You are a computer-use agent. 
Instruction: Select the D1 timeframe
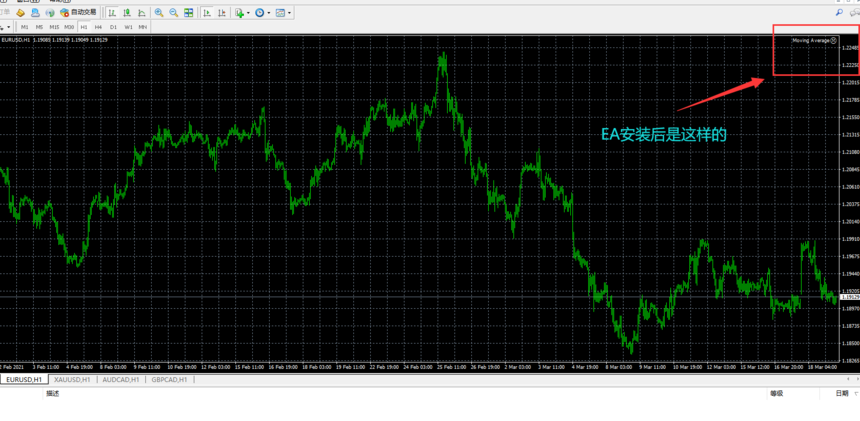point(113,27)
